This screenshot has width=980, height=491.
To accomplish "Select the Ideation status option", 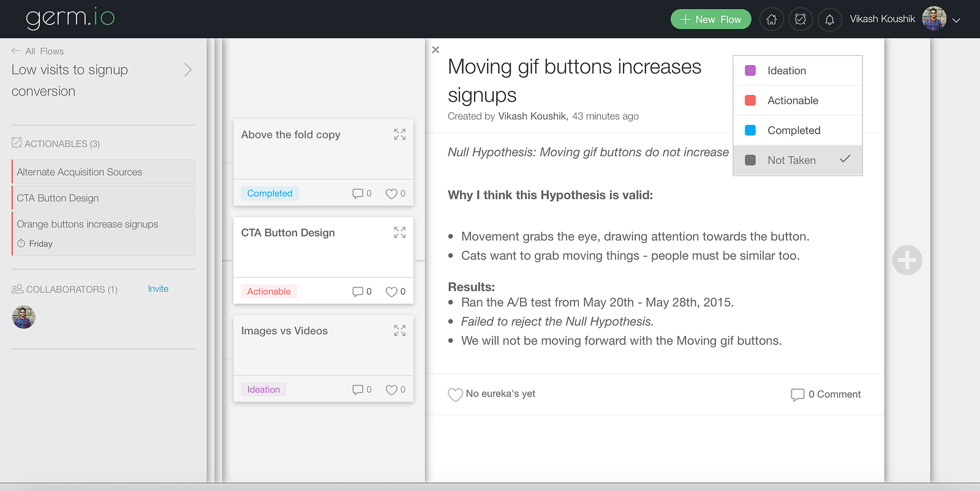I will click(x=786, y=70).
